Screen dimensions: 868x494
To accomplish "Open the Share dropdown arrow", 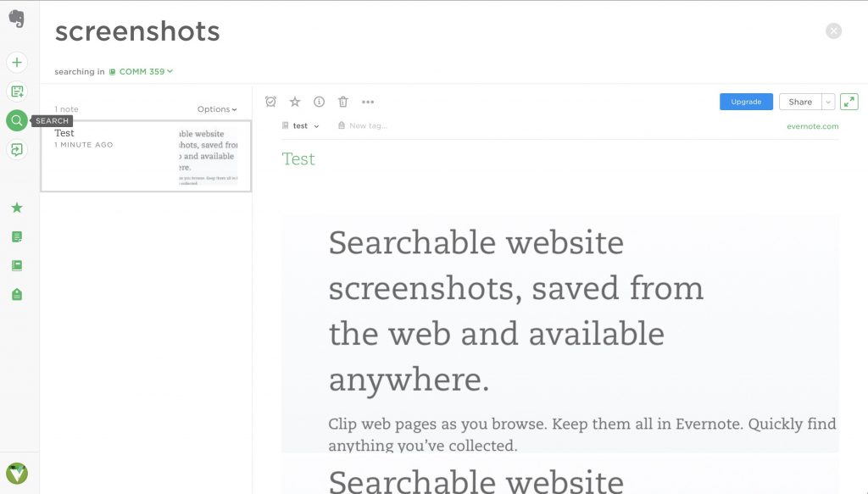I will coord(828,102).
